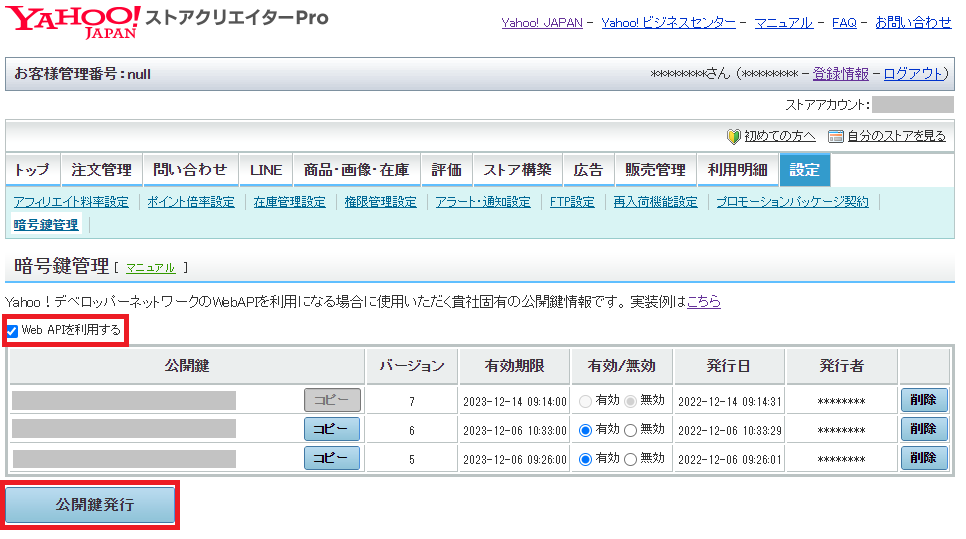
Task: Select 有効 radio for version 6 key
Action: coord(585,431)
